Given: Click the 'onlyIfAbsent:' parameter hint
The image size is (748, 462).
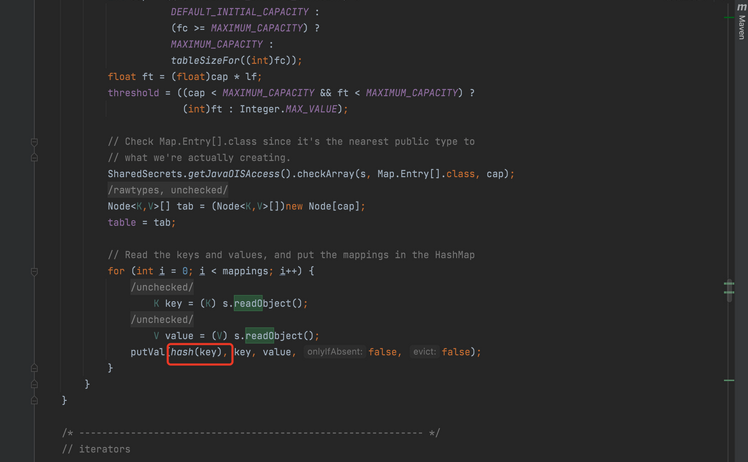Looking at the screenshot, I should 334,352.
